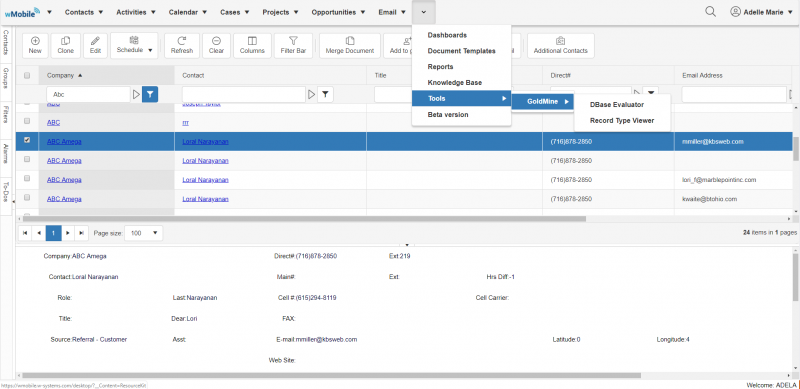
Task: Clone the selected contact record
Action: click(x=66, y=45)
